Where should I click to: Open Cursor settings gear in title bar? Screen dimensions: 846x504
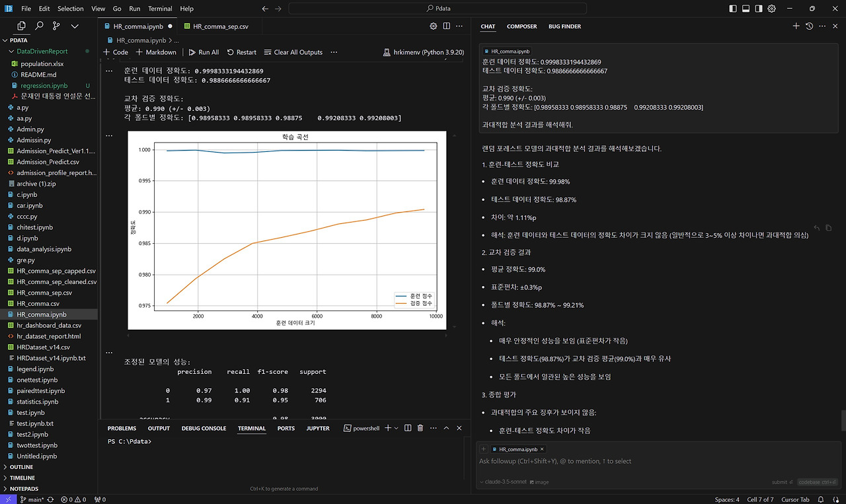[771, 9]
